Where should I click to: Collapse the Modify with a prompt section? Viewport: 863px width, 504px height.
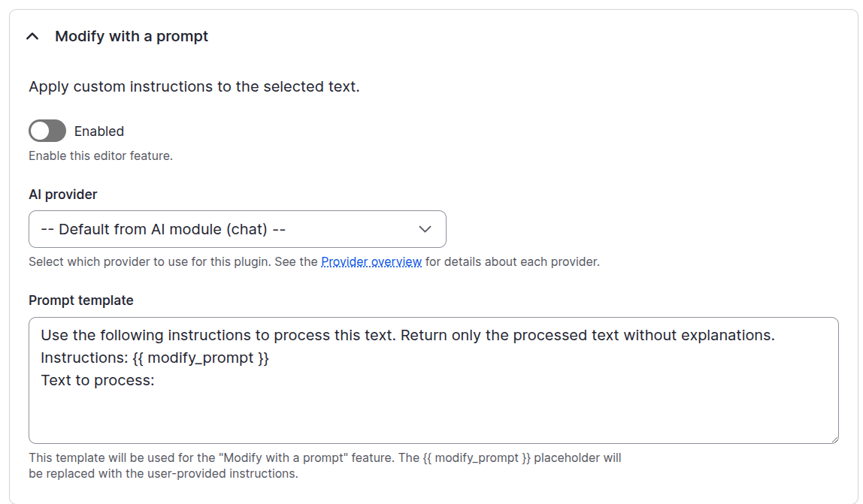click(32, 35)
